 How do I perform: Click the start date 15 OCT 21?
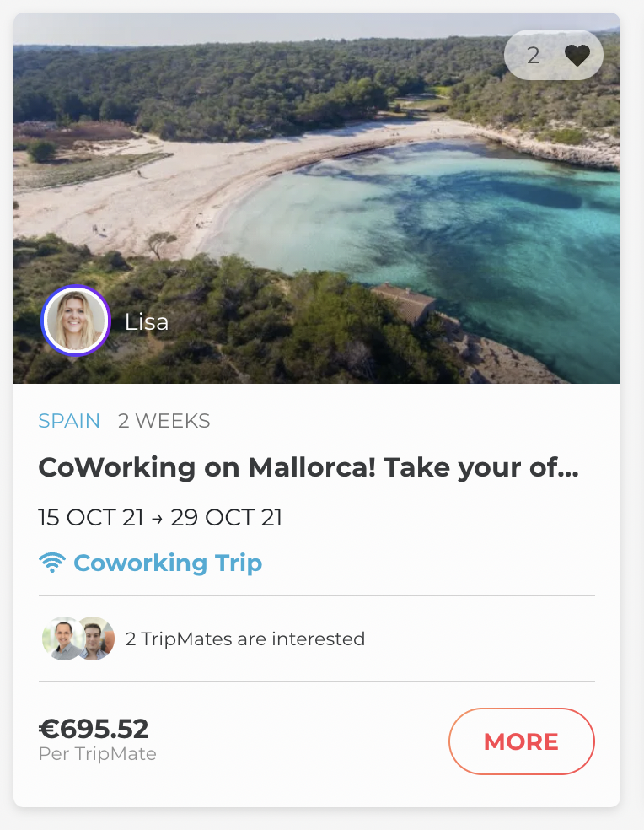pyautogui.click(x=91, y=517)
